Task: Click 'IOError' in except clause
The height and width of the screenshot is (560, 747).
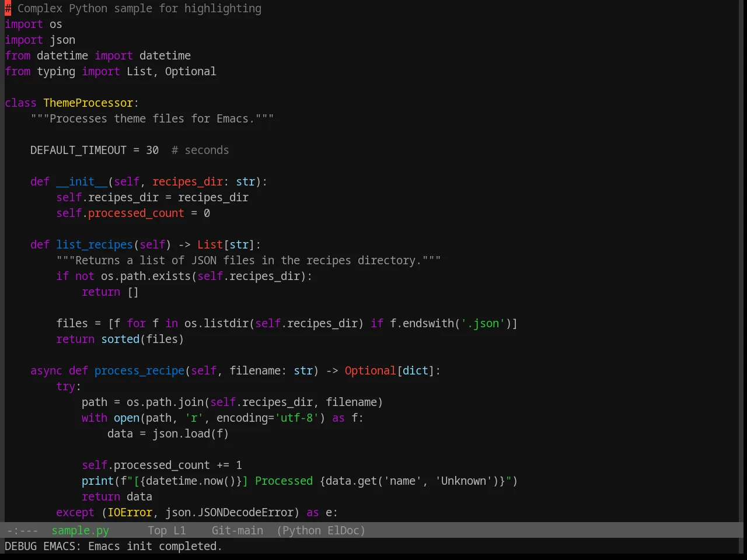Action: click(130, 512)
